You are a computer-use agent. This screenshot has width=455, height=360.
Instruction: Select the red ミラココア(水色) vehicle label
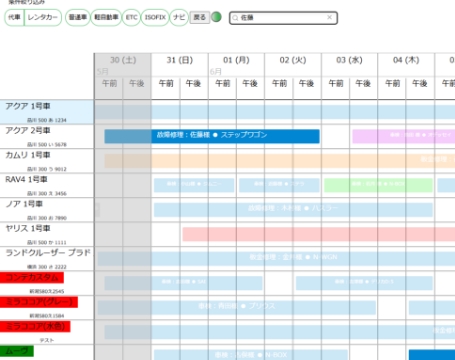(x=35, y=326)
